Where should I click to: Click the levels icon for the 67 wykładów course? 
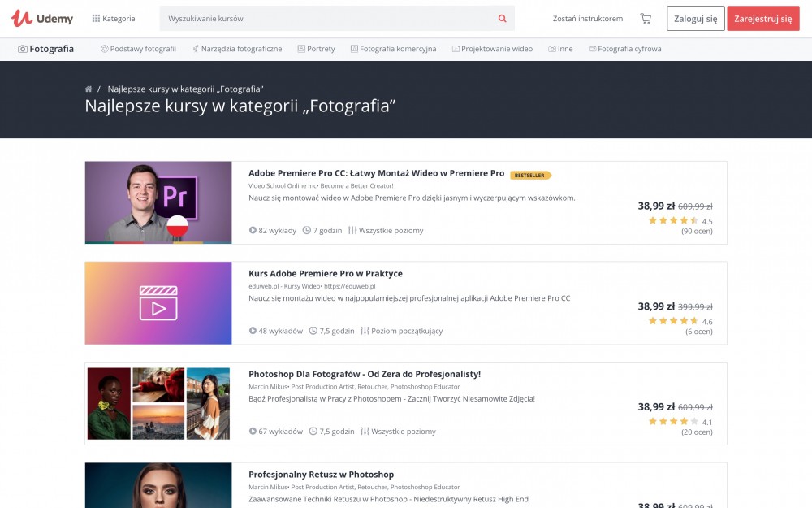coord(365,432)
